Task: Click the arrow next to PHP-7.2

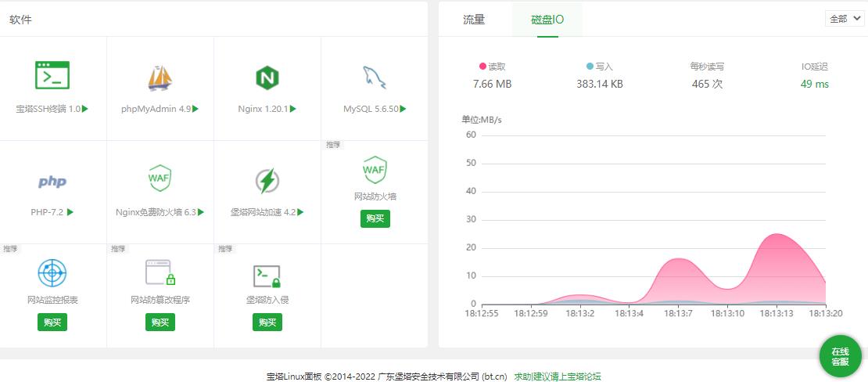Action: [x=70, y=212]
